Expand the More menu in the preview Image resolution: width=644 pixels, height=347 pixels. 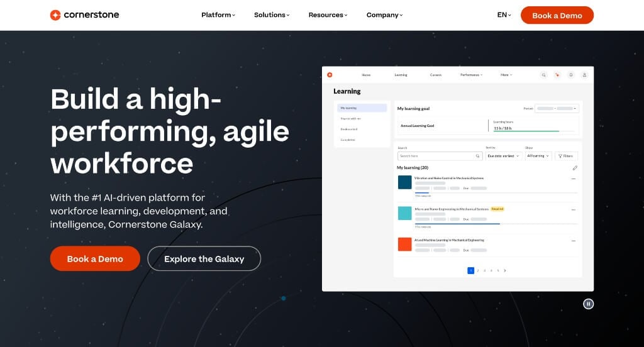506,75
